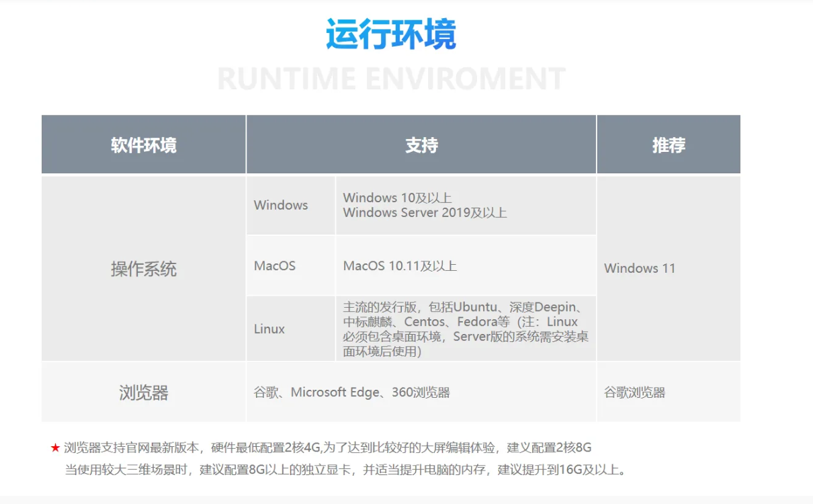Viewport: 813px width, 504px height.
Task: Click the 运行环境 page heading
Action: pos(391,34)
